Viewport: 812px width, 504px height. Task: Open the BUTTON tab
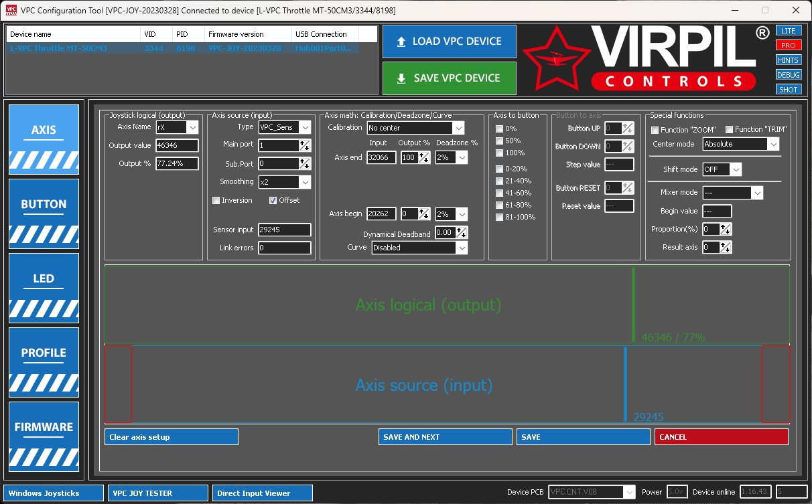point(44,213)
